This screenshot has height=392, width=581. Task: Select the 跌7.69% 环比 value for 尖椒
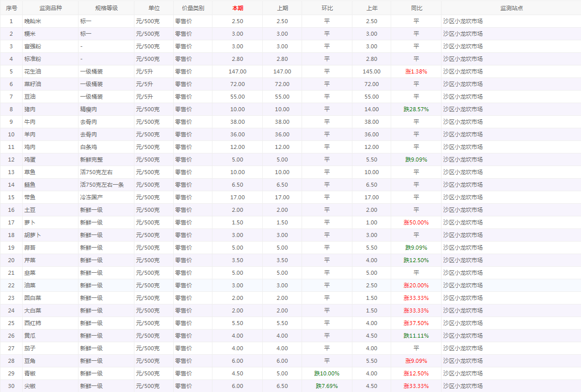coord(327,386)
